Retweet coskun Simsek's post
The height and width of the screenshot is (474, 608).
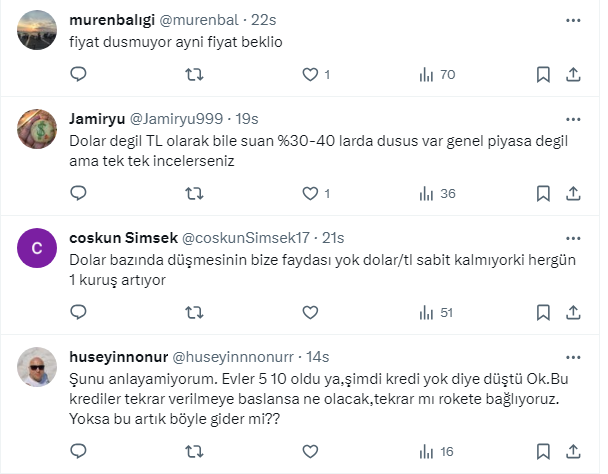click(x=196, y=312)
